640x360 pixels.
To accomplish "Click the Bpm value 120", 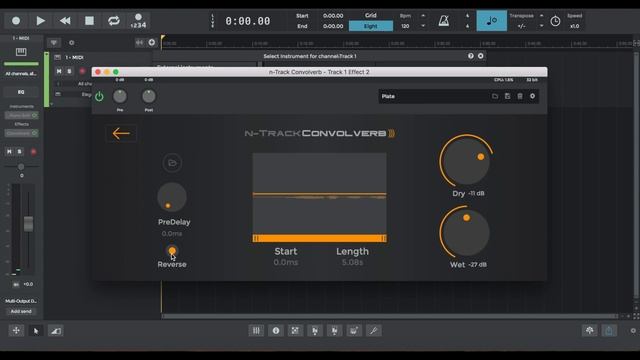I will (405, 26).
